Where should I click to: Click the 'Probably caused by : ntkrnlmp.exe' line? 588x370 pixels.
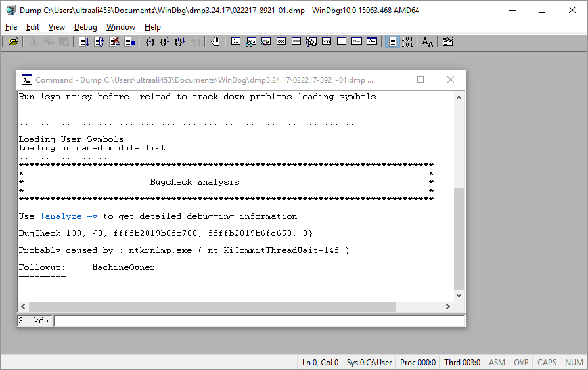click(x=184, y=250)
